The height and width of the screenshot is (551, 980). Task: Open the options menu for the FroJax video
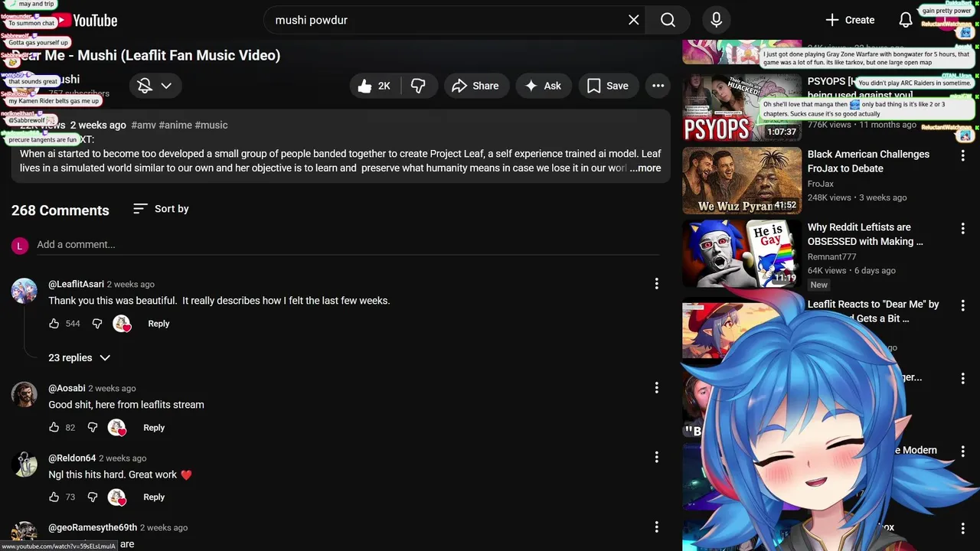click(963, 155)
